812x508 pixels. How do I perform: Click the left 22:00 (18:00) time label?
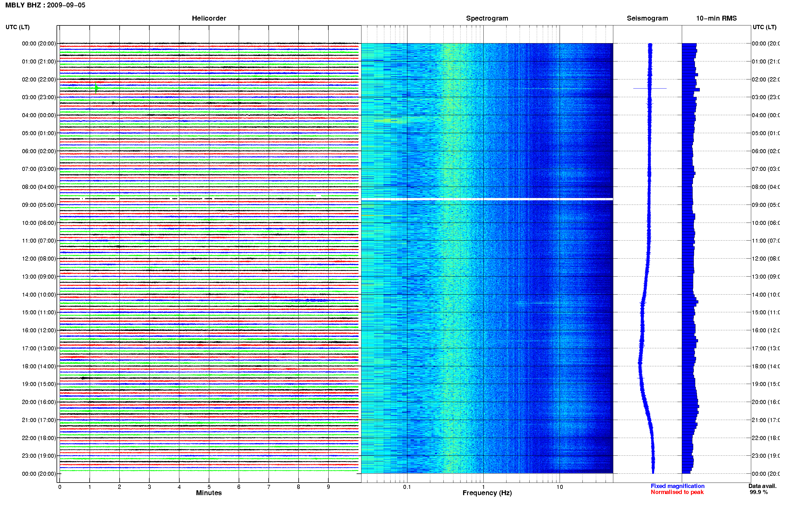pyautogui.click(x=39, y=438)
